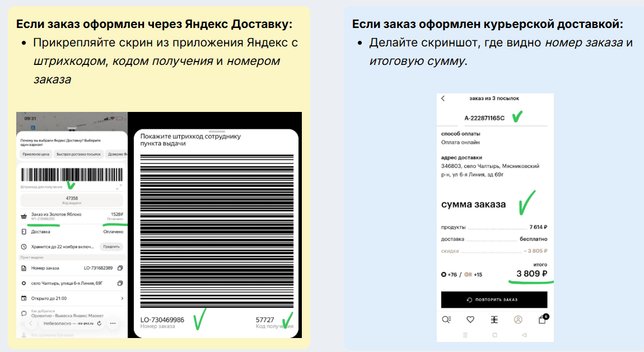Image resolution: width=644 pixels, height=352 pixels.
Task: Expand the small barcode with the fullscreen arrows
Action: click(x=120, y=187)
